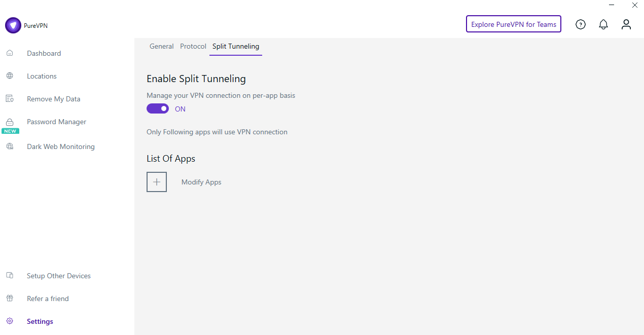The width and height of the screenshot is (644, 335).
Task: Click Explore PureVPN for Teams
Action: click(513, 24)
